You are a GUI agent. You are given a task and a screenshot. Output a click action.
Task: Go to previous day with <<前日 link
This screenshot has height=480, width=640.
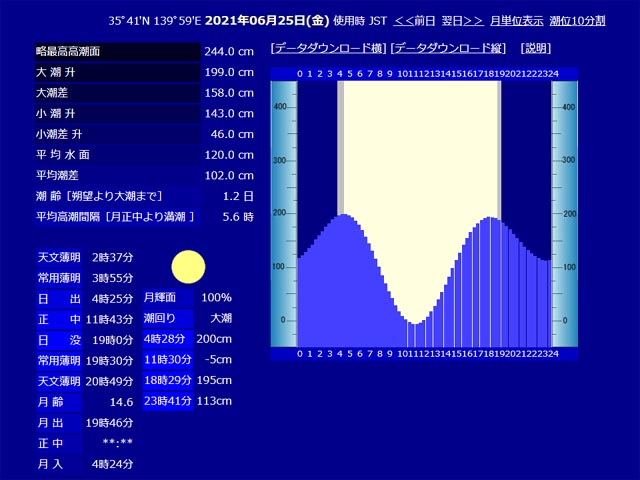(414, 21)
